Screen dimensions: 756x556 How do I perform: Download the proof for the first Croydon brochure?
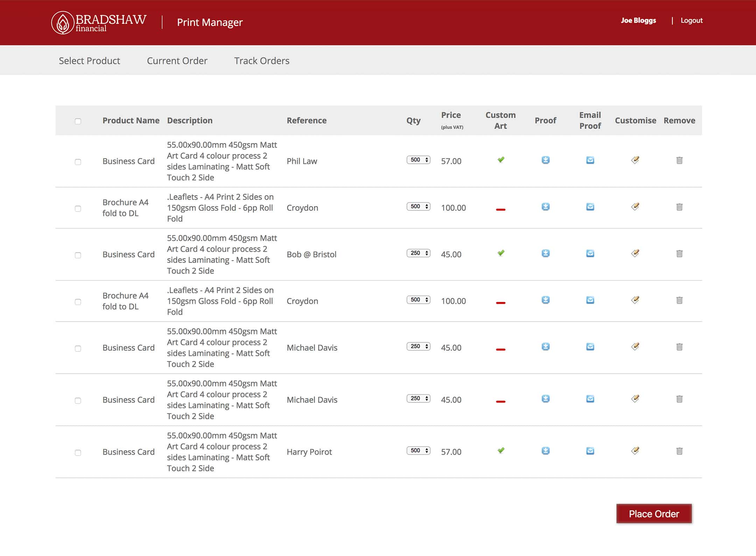pos(545,207)
